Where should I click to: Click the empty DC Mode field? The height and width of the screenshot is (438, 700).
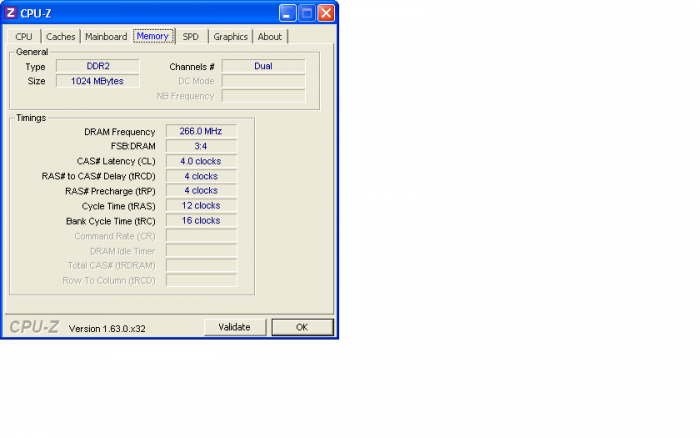pyautogui.click(x=263, y=81)
